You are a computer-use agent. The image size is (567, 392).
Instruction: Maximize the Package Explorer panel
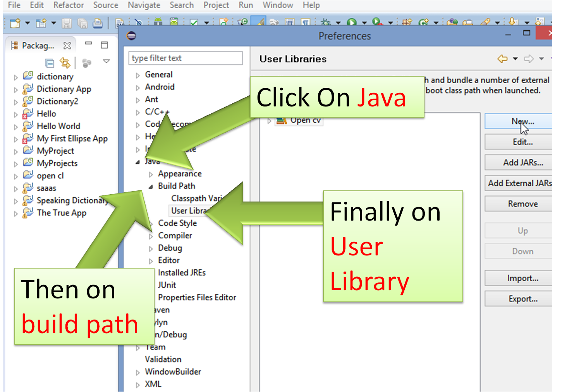click(105, 45)
